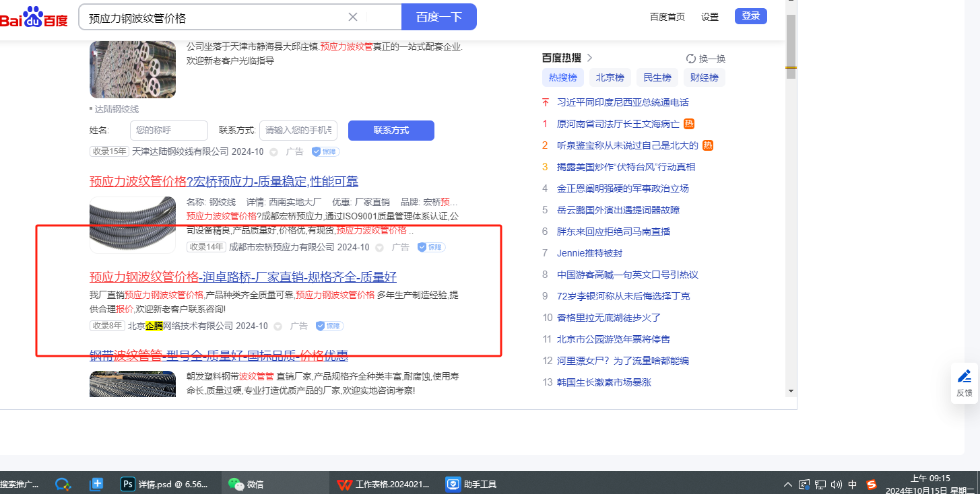Open WPS 工作表格 from the taskbar
The height and width of the screenshot is (494, 980).
pos(383,484)
